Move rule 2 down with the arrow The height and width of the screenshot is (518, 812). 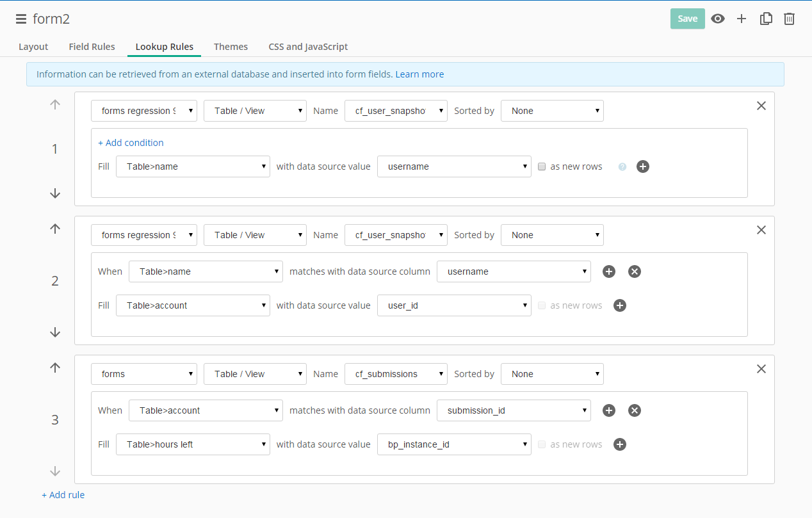coord(55,332)
